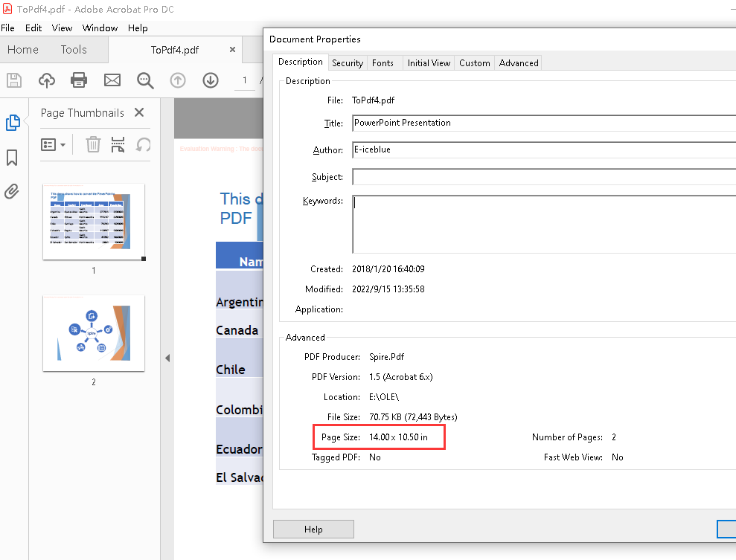Close the Page Thumbnails panel
Screen dimensions: 736x560
(x=139, y=112)
